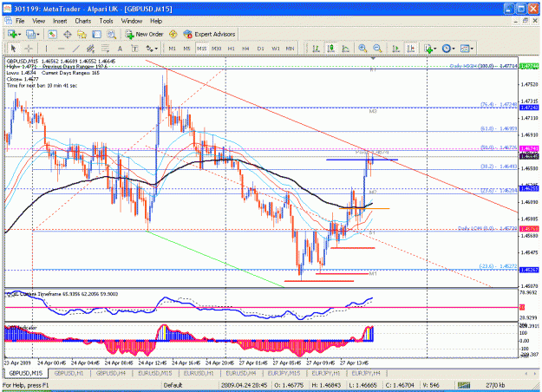Click the Periods clock icon
542x392 pixels.
tap(447, 49)
